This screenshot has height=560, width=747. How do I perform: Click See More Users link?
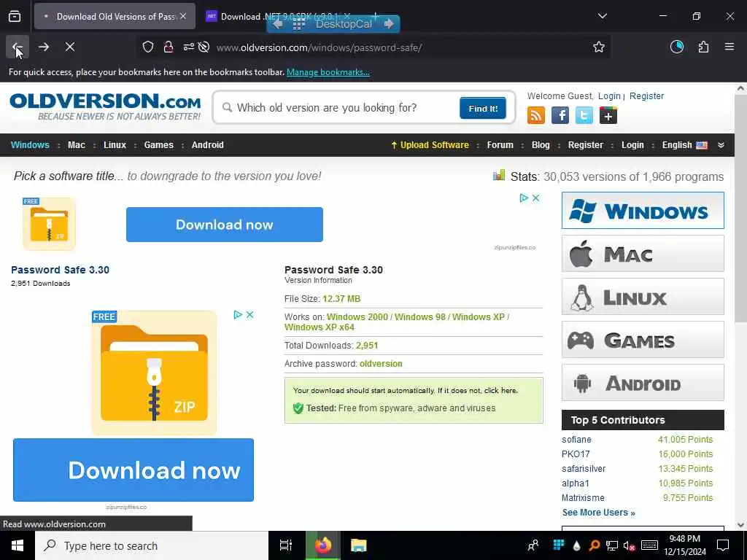pyautogui.click(x=599, y=513)
